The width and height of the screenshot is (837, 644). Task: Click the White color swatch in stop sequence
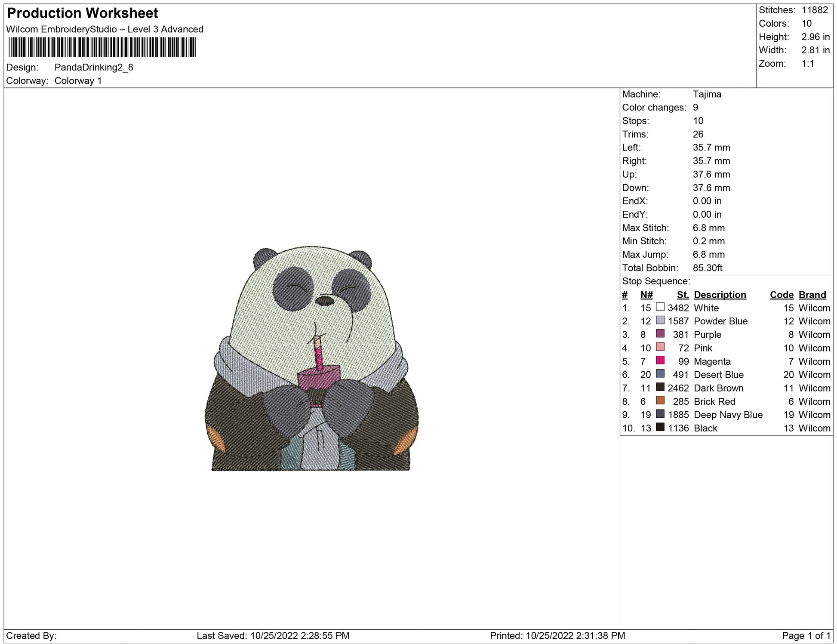pos(660,307)
